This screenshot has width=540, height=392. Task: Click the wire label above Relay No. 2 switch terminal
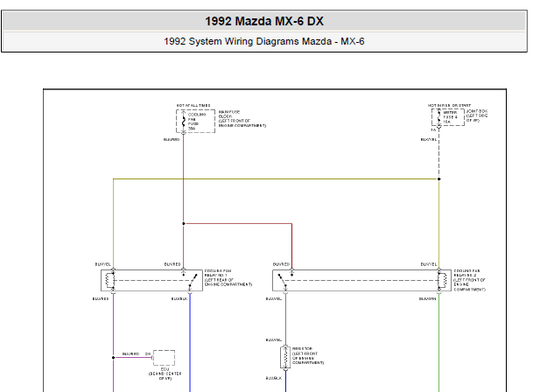click(x=281, y=264)
